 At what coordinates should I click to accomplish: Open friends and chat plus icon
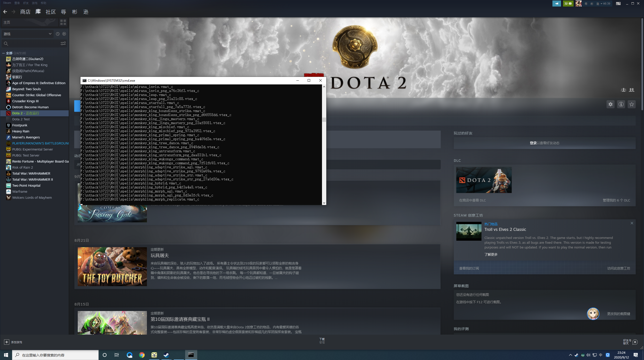click(635, 342)
